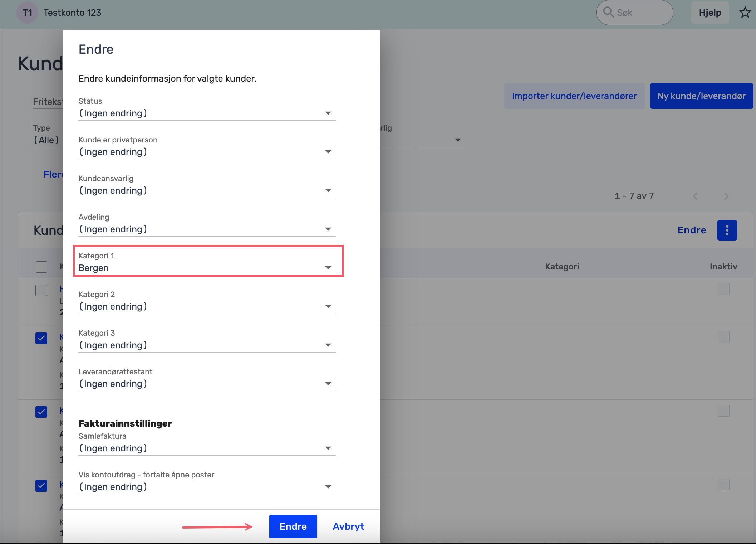Screen dimensions: 756x544
Task: Click the Fakturainnstillinger section heading
Action: tap(125, 423)
